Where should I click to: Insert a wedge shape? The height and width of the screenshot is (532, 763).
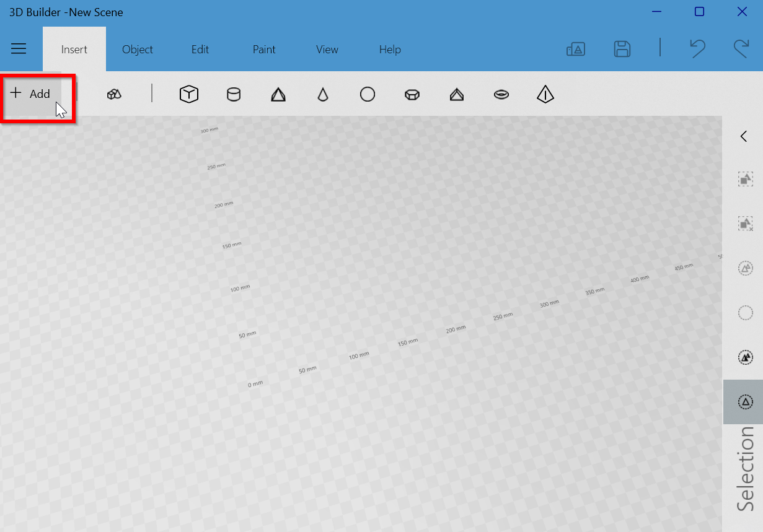(x=457, y=94)
